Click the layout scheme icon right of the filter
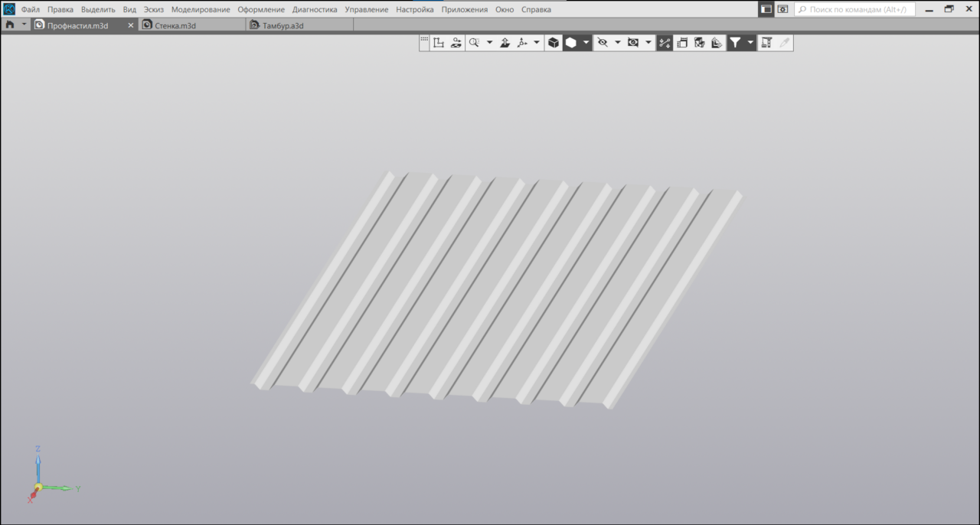The height and width of the screenshot is (525, 980). 766,43
